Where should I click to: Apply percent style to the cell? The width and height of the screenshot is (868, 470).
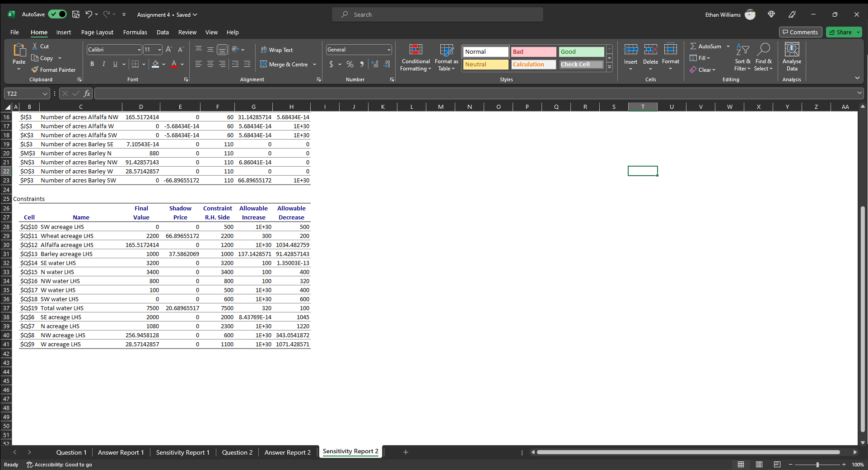[x=350, y=65]
